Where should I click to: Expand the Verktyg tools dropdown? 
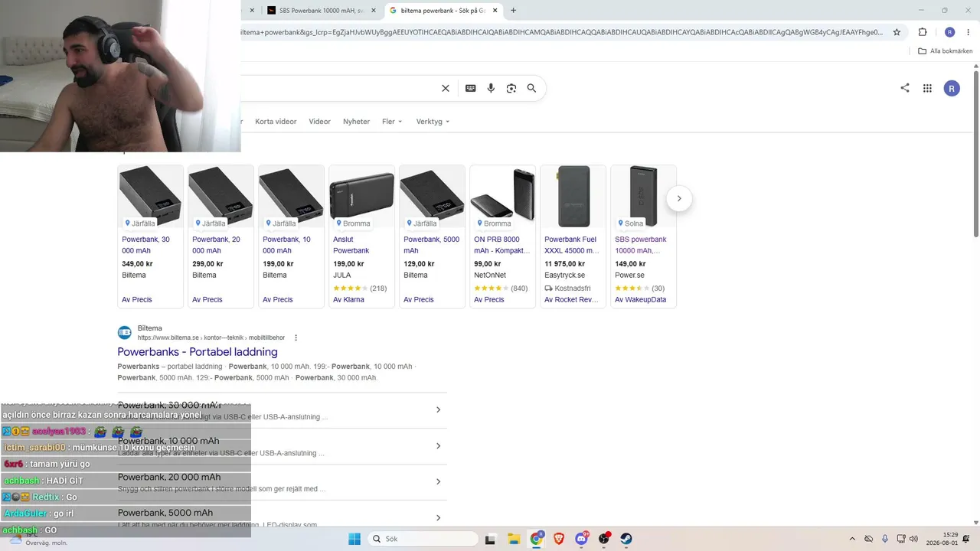click(433, 122)
